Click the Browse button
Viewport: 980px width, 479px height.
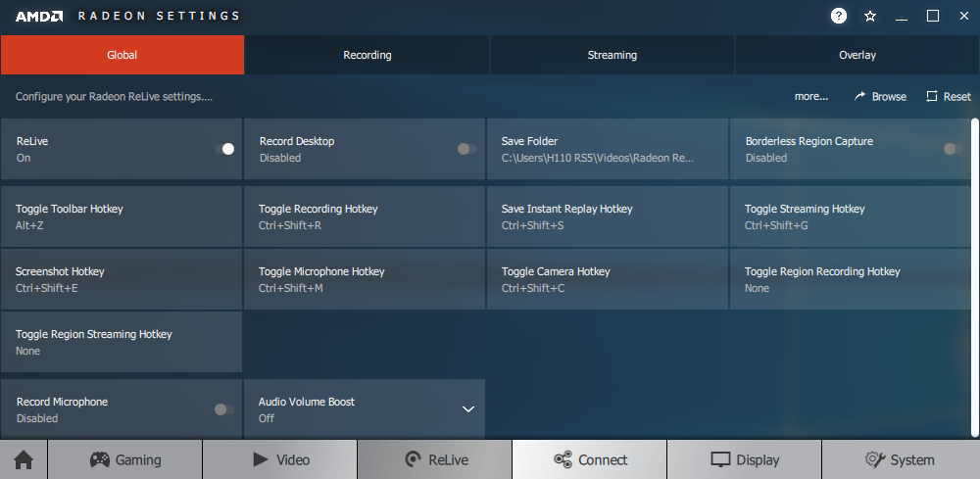click(x=880, y=97)
